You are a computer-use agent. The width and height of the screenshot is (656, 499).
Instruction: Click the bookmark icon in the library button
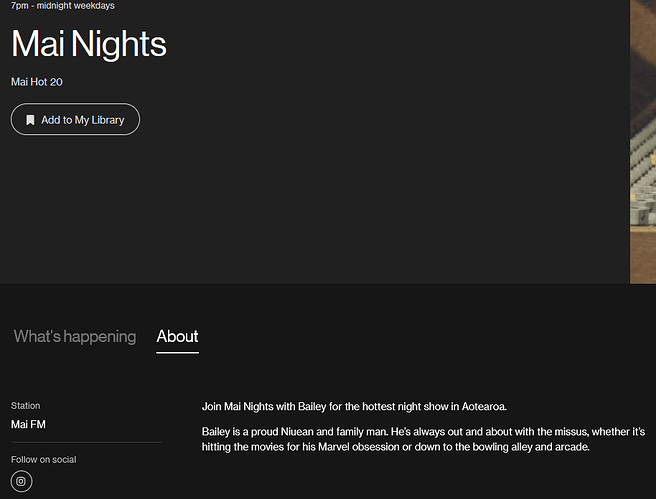pos(31,120)
